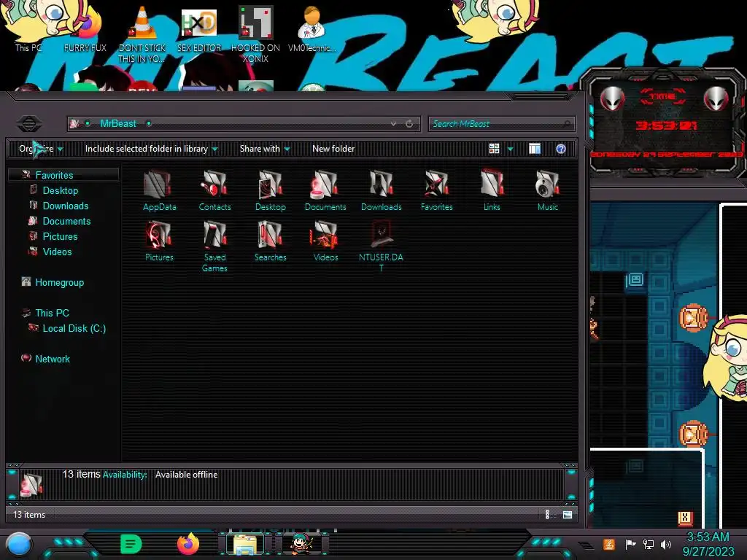This screenshot has height=560, width=747.
Task: Open VM0Technic desktop shortcut
Action: pyautogui.click(x=312, y=29)
